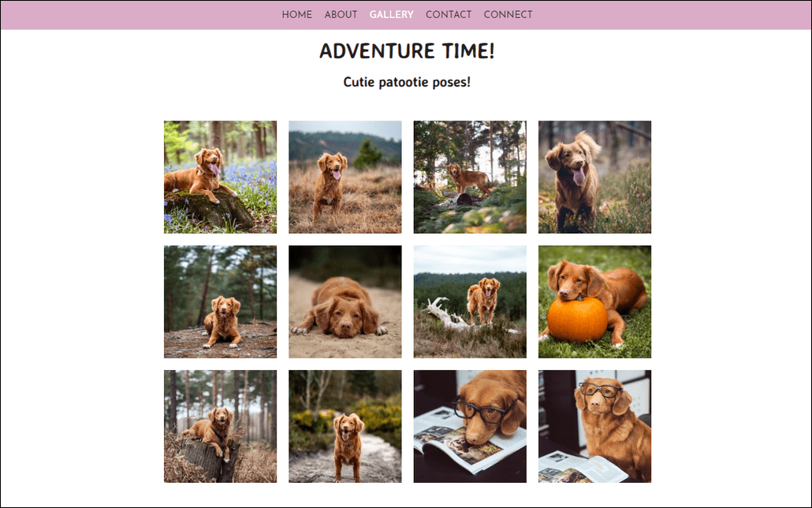Open the HOME navigation link
This screenshot has height=508, width=812.
click(296, 14)
